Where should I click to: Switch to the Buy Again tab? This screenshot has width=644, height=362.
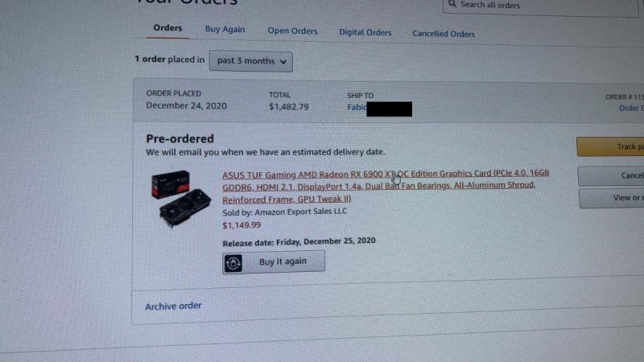pos(225,30)
